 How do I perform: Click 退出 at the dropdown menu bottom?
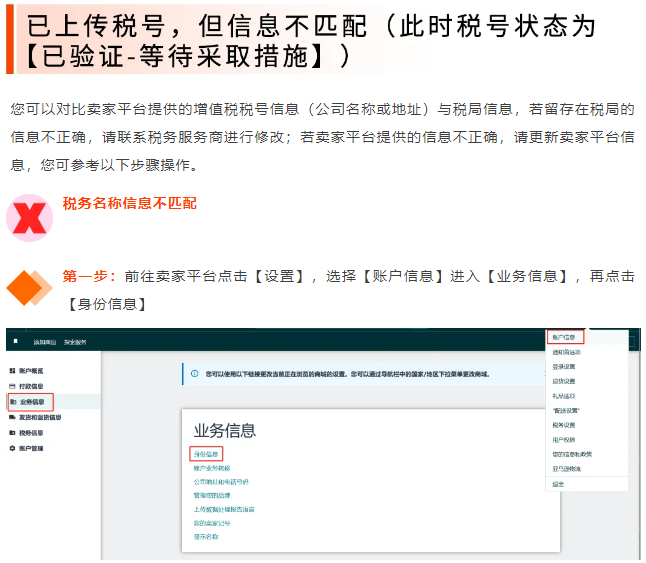click(558, 484)
